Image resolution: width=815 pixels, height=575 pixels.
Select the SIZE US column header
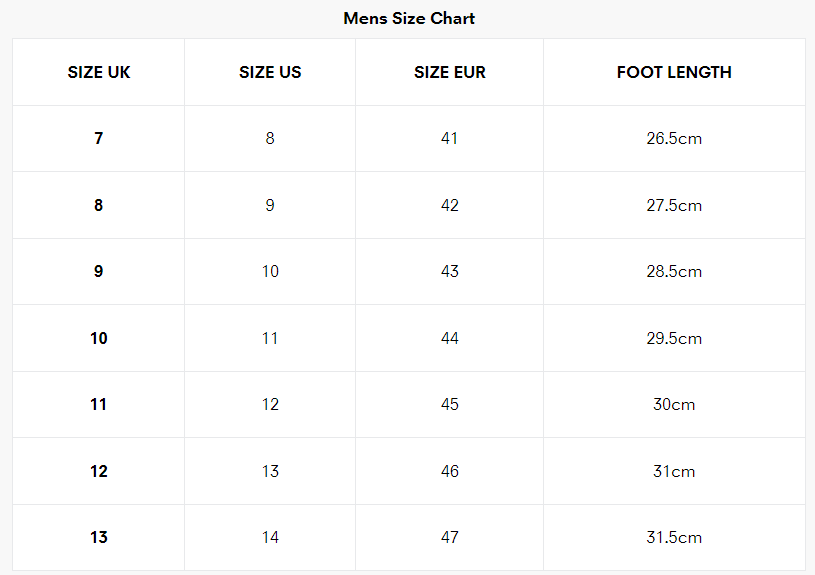click(x=270, y=72)
